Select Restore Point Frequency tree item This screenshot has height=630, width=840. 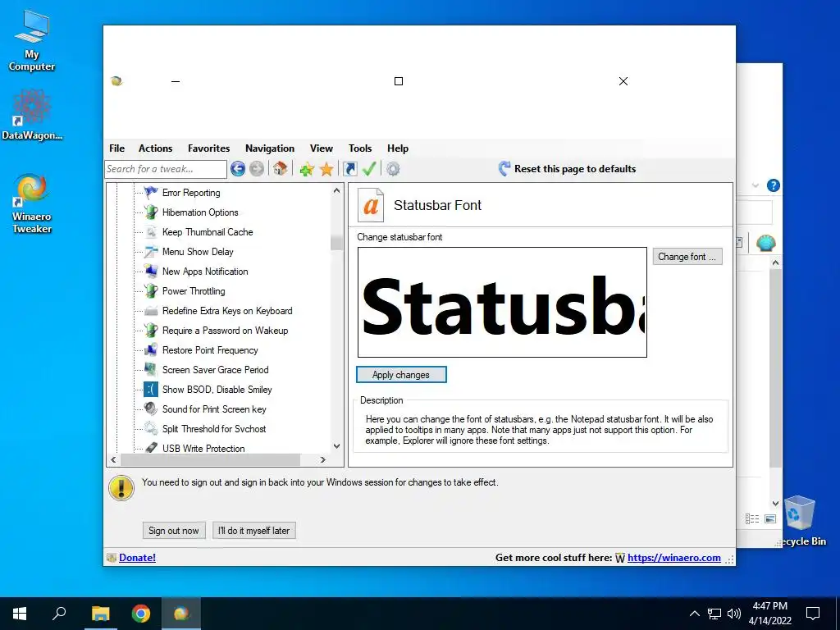pos(210,349)
